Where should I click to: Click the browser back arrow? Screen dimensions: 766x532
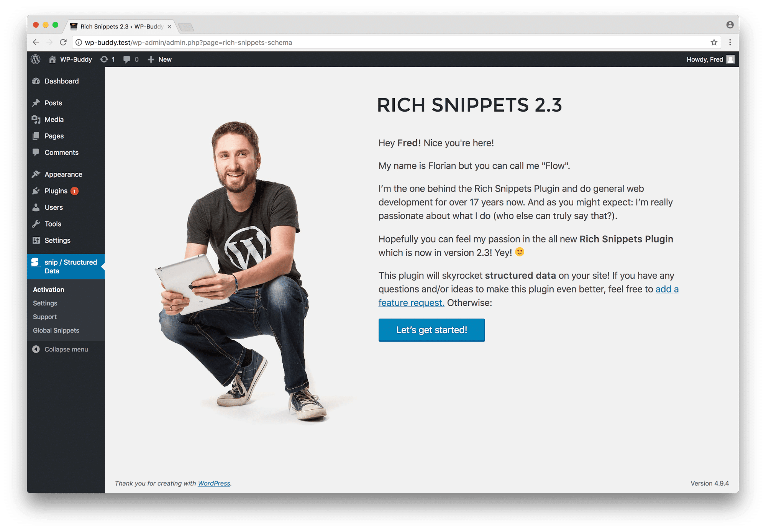coord(36,42)
